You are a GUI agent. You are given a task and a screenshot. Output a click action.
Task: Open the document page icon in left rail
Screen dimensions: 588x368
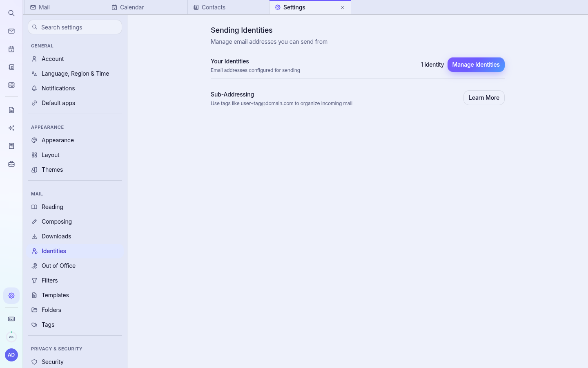point(11,110)
